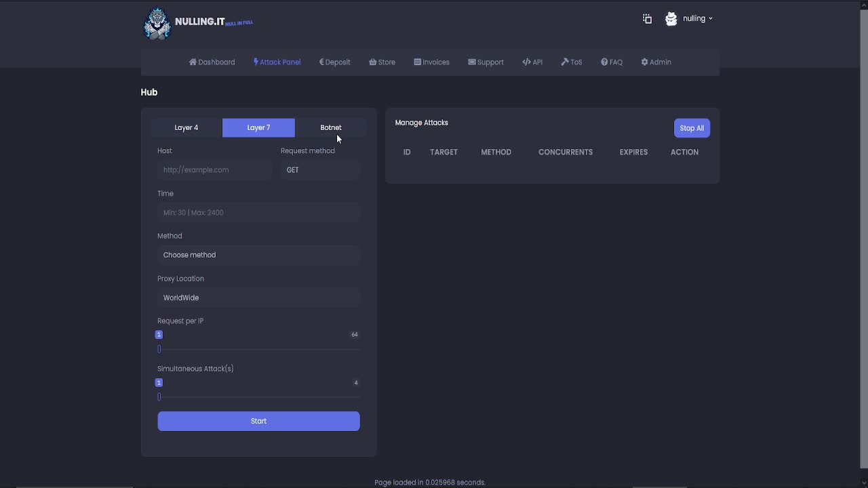Click the Request per IP slider track
Image resolution: width=868 pixels, height=488 pixels.
(258, 350)
